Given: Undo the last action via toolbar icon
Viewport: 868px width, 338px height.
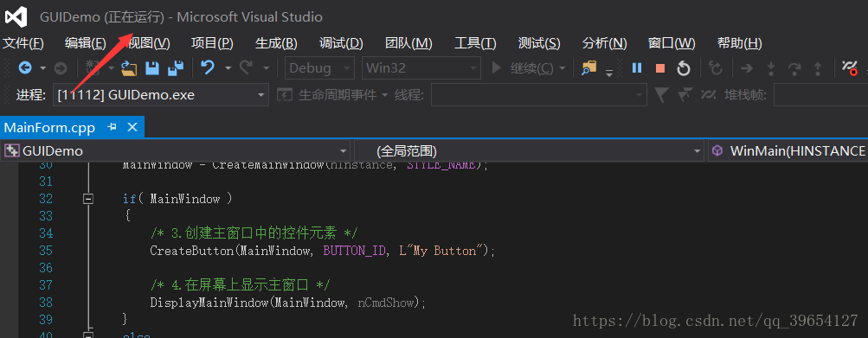Looking at the screenshot, I should (x=208, y=68).
